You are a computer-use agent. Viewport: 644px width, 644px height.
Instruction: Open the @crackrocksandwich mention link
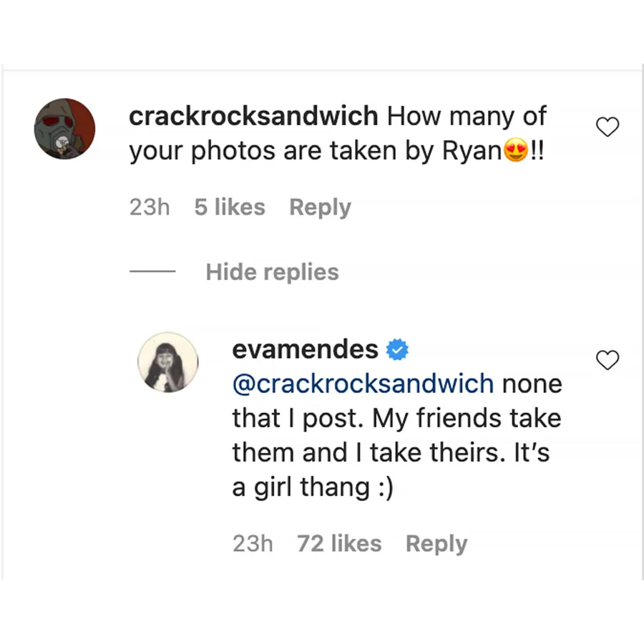click(x=362, y=384)
